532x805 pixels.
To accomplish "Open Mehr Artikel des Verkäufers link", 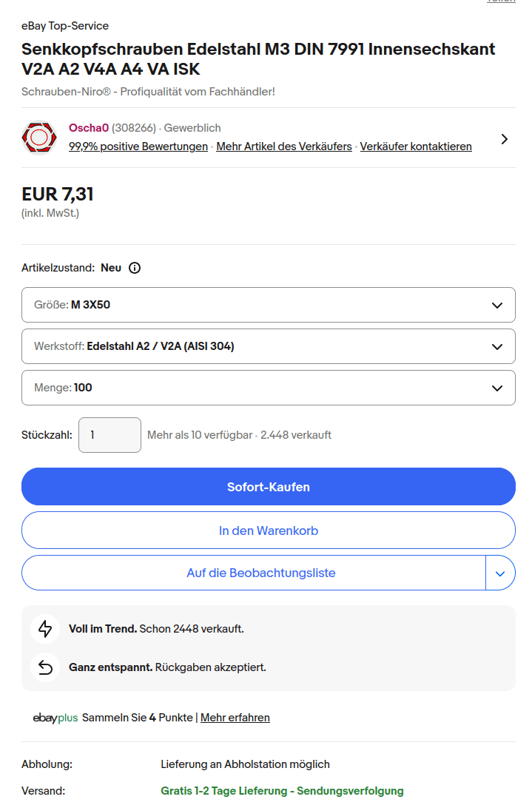I will coord(284,146).
